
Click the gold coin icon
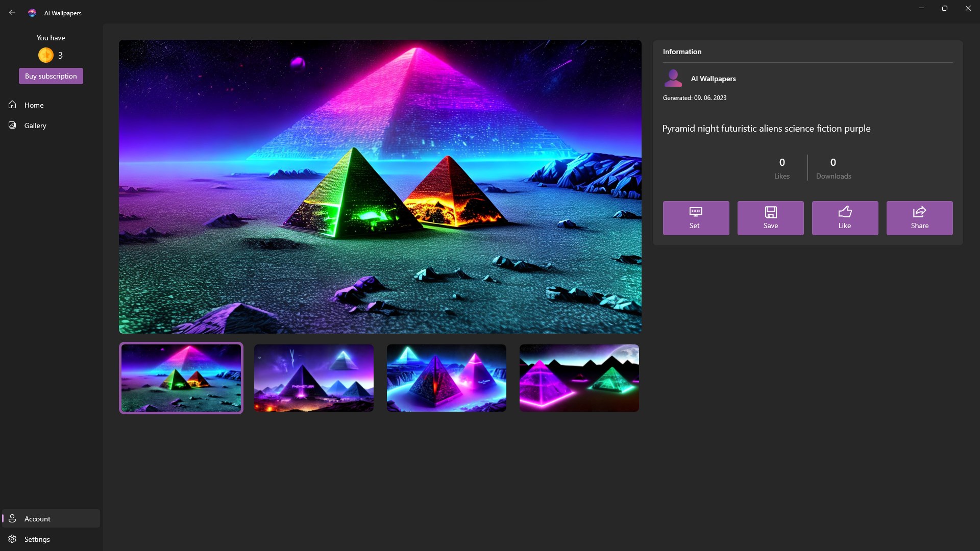coord(46,55)
